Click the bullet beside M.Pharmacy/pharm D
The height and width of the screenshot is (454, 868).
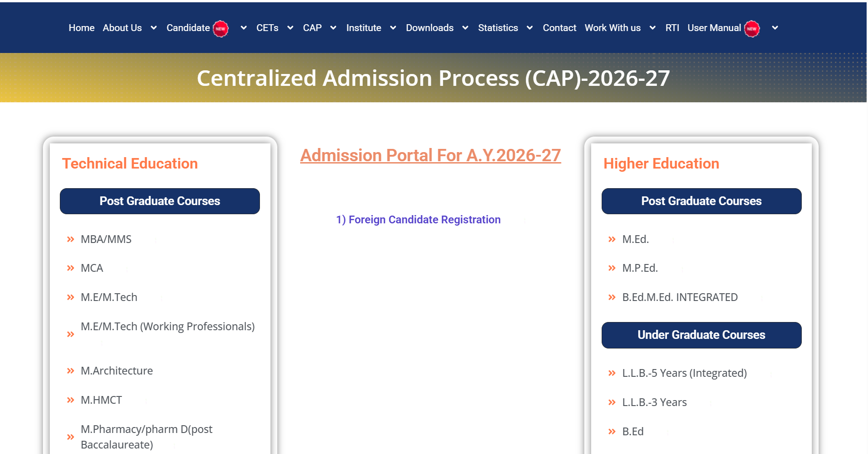(x=70, y=437)
